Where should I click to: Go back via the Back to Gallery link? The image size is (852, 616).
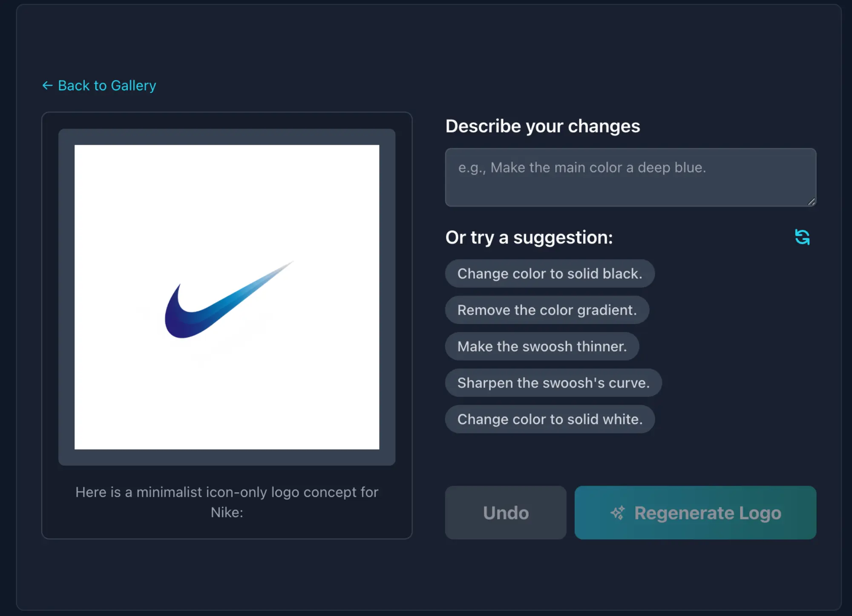(106, 86)
